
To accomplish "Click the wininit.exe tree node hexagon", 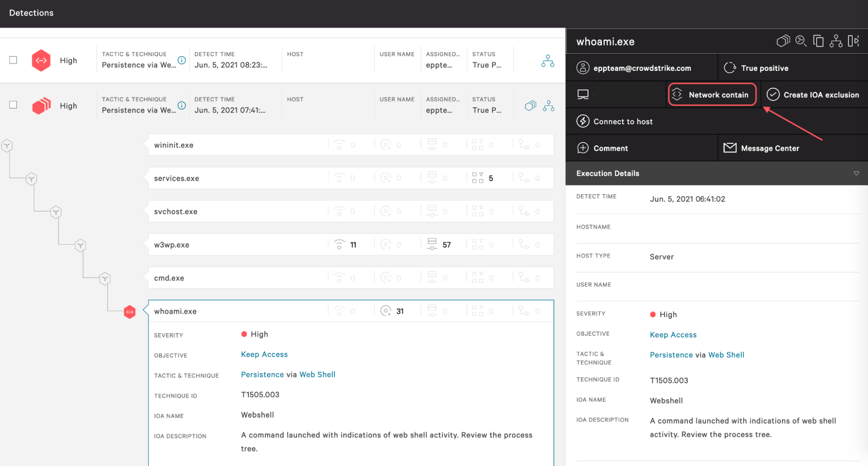I will 7,145.
